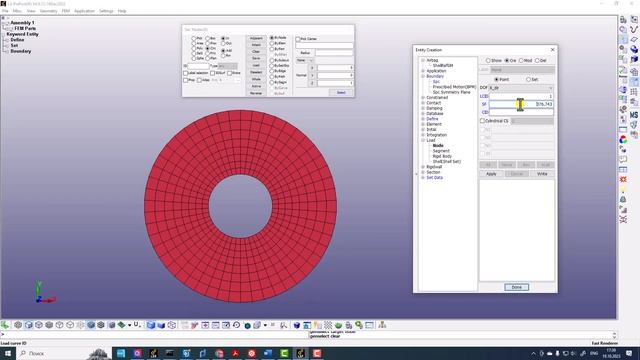The height and width of the screenshot is (360, 640).
Task: Click the Apply button
Action: 491,174
